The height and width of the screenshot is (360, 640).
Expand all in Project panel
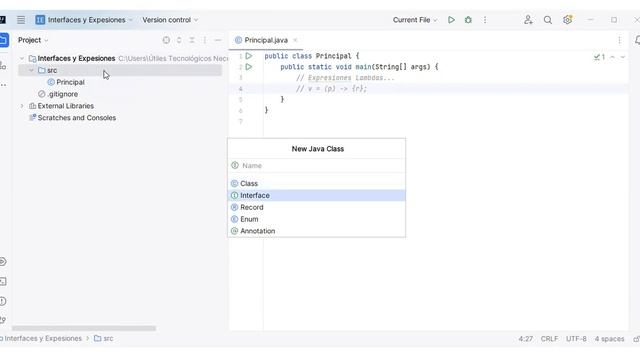[179, 40]
